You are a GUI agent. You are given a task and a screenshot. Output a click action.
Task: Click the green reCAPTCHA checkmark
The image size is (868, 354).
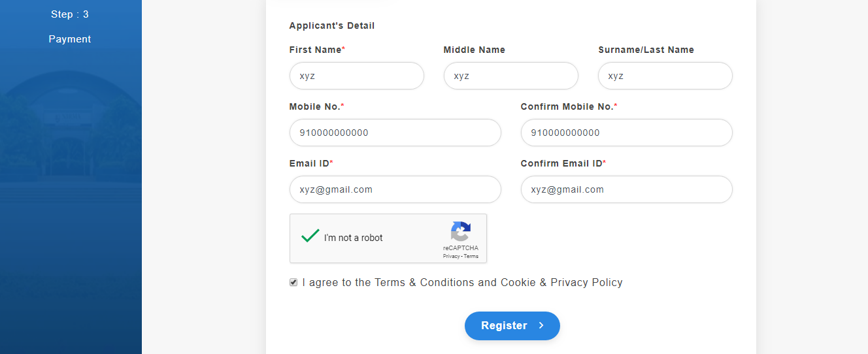(310, 236)
